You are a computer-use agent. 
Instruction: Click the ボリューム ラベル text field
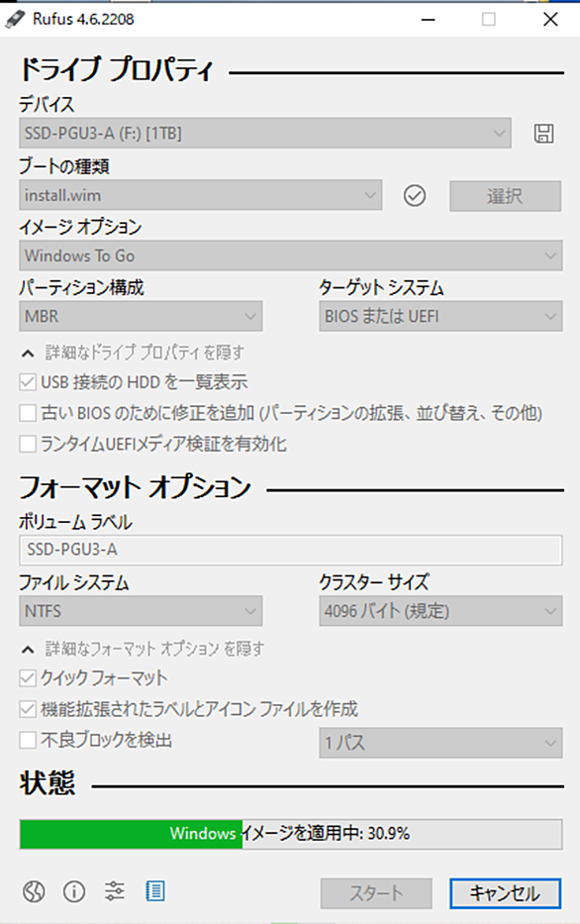click(290, 550)
